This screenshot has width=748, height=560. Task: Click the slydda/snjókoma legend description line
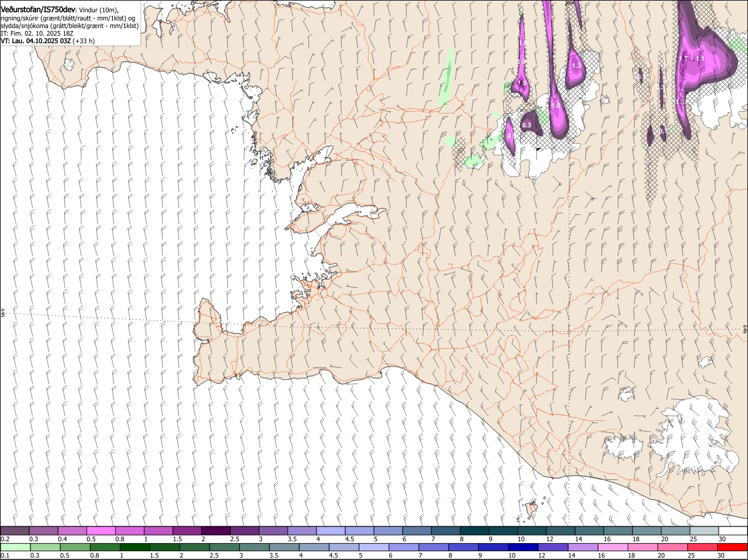click(x=70, y=26)
